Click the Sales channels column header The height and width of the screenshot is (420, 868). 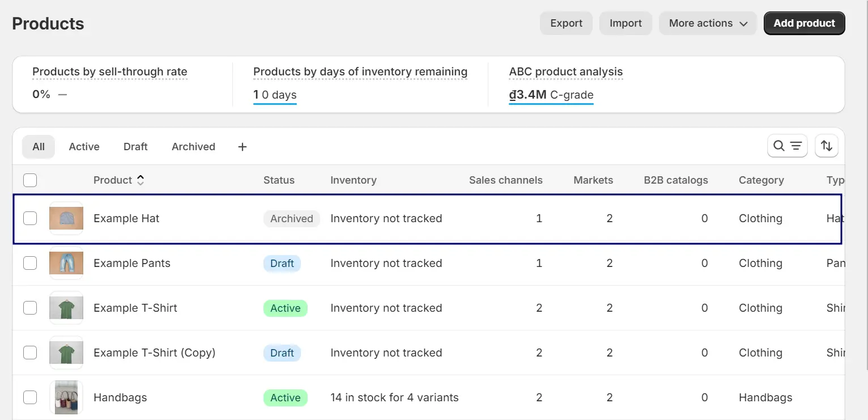[505, 180]
